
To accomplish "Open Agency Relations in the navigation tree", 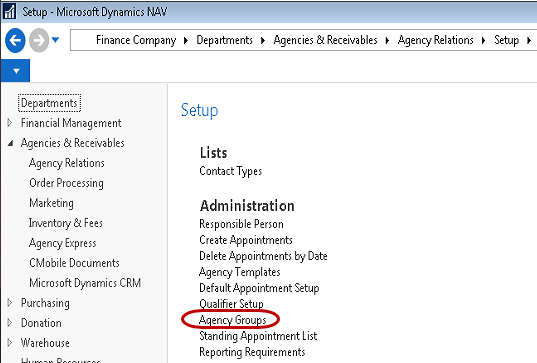I will pos(67,163).
